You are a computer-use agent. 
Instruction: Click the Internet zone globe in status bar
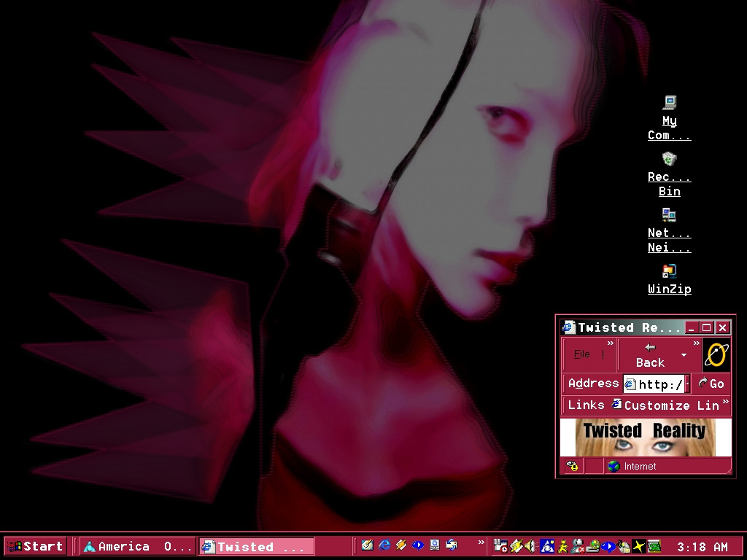point(614,466)
